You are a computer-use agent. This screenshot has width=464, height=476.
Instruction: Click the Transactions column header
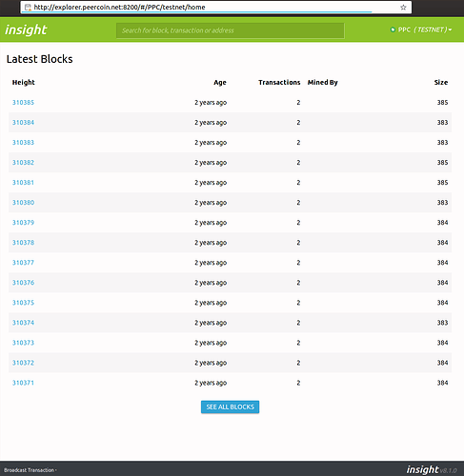[x=279, y=83]
